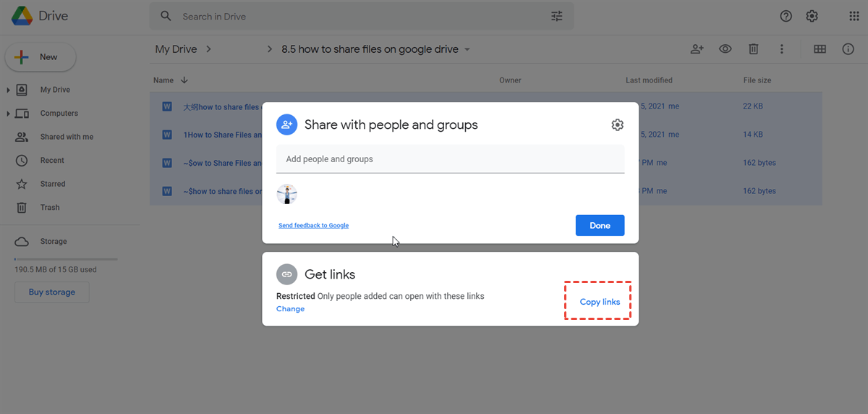
Task: Open the folder name dropdown arrow in breadcrumb
Action: tap(467, 49)
